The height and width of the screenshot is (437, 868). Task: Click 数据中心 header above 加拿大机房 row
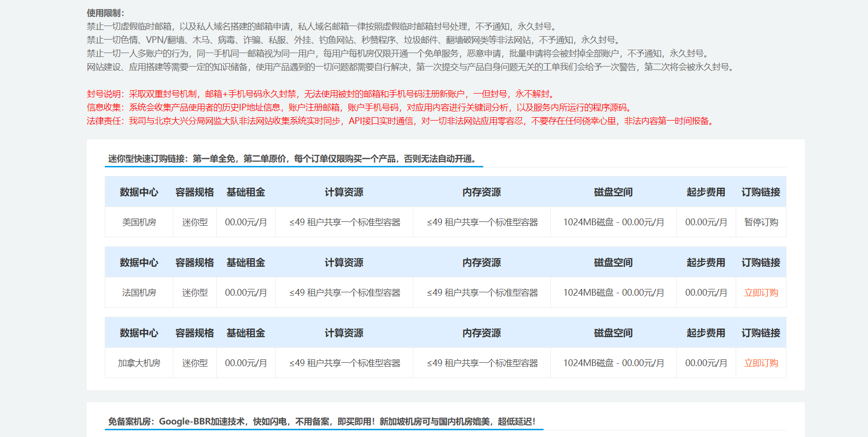coord(139,333)
